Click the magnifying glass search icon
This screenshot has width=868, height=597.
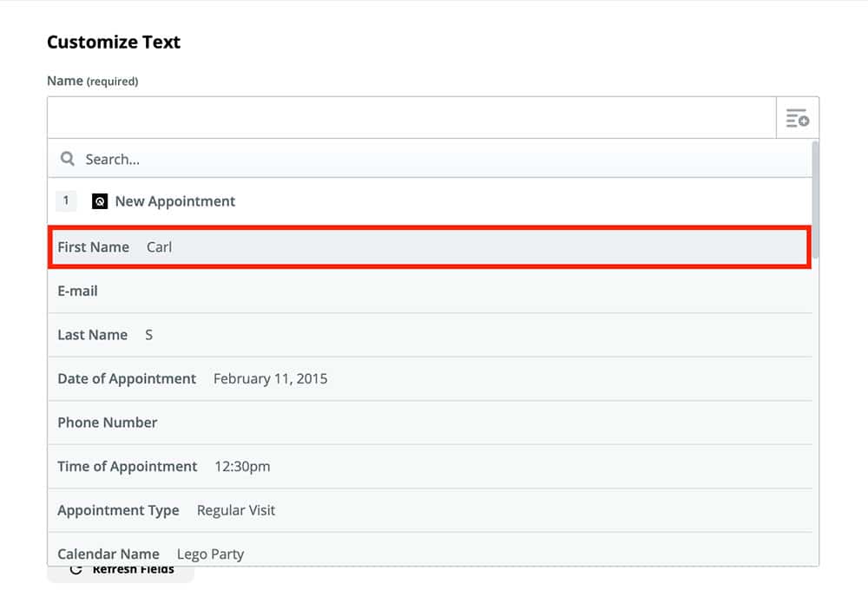point(68,159)
